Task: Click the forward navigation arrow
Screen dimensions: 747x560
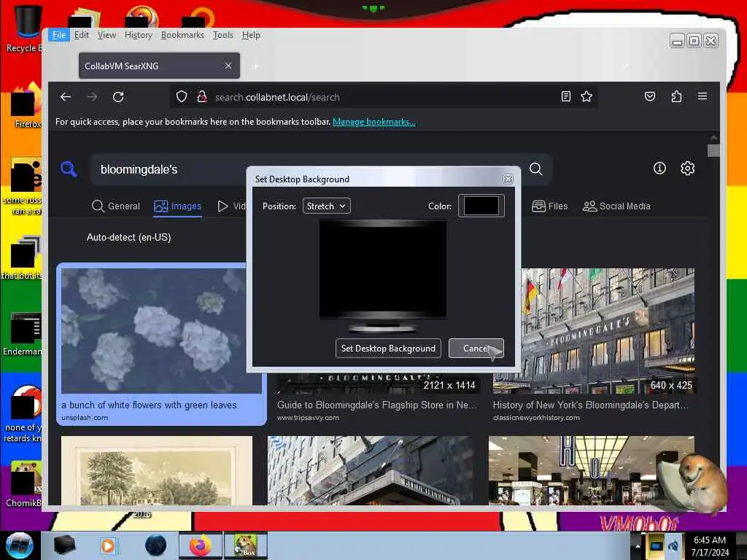Action: click(x=92, y=97)
